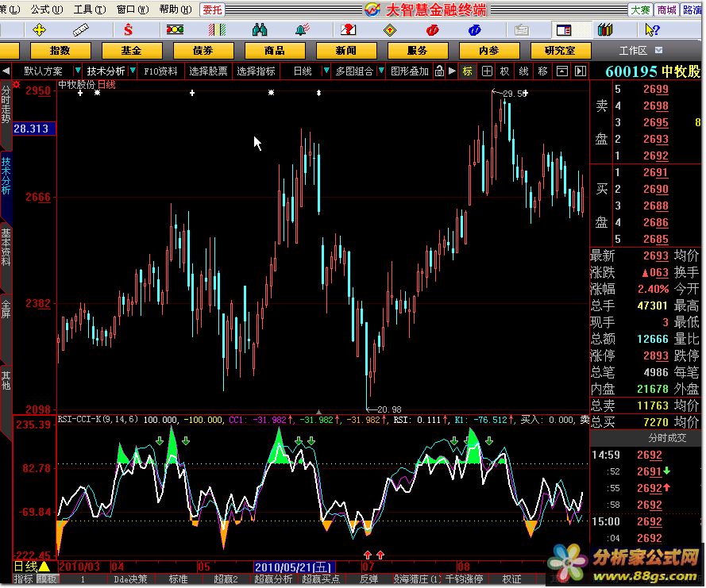Image resolution: width=706 pixels, height=588 pixels.
Task: Click the 2010/05/21 date marker on timeline
Action: pos(293,567)
